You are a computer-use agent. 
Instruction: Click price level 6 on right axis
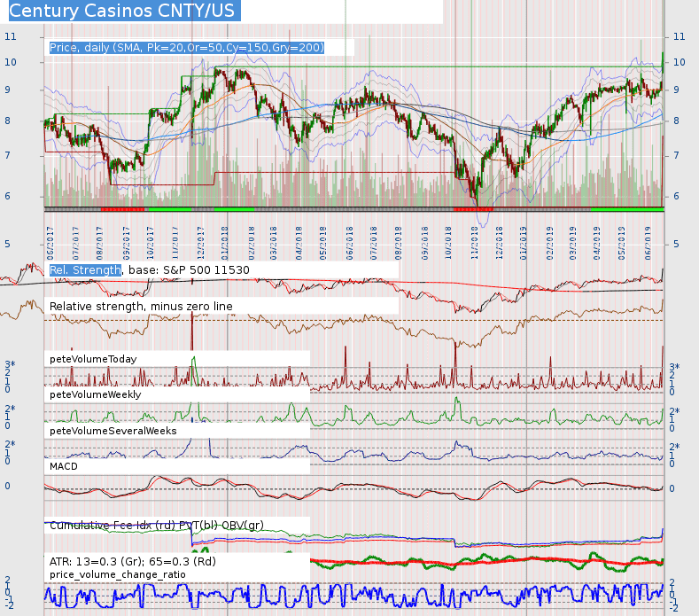coord(676,196)
